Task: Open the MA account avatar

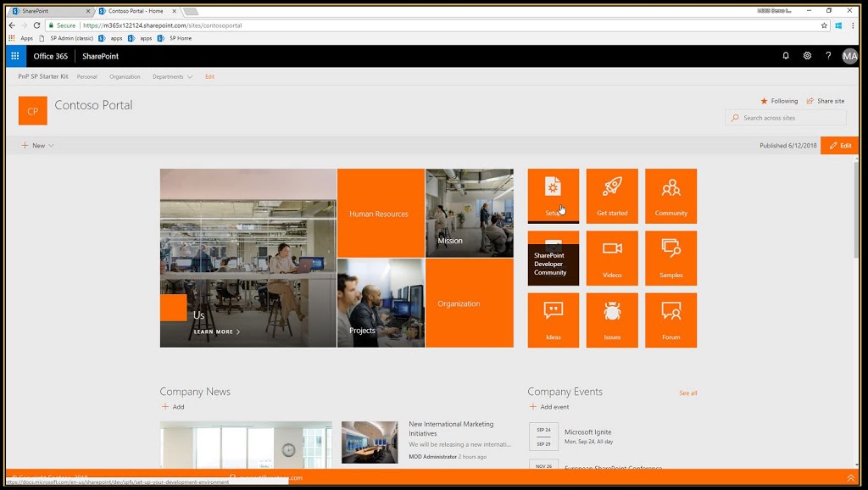Action: coord(849,56)
